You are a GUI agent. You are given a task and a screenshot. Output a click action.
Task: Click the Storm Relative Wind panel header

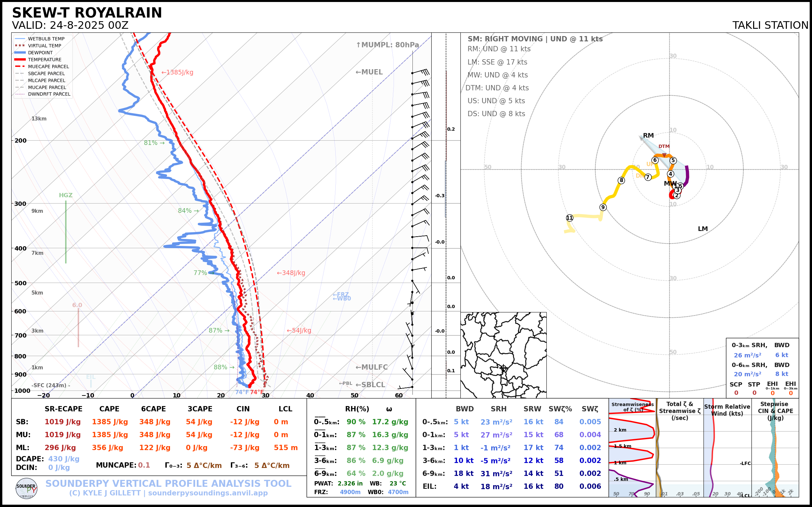(727, 410)
